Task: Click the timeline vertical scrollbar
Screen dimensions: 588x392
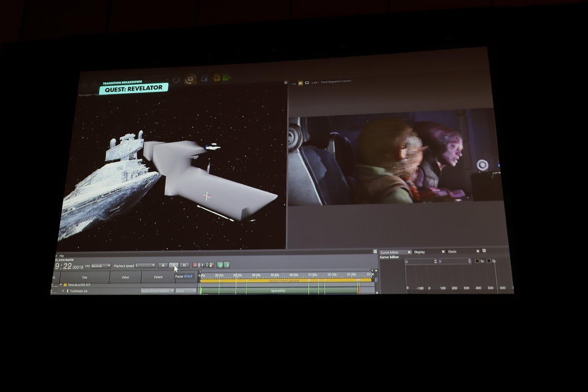Action: click(377, 281)
